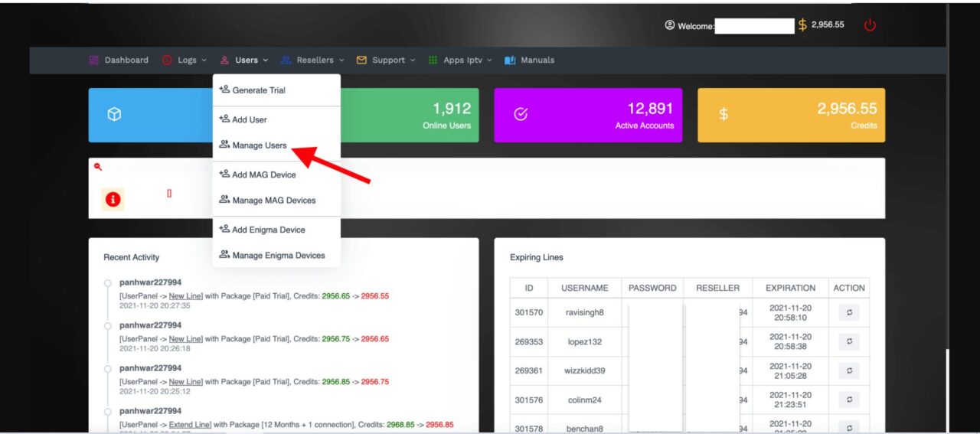
Task: Click the gold dollar credits icon in header
Action: coord(802,25)
